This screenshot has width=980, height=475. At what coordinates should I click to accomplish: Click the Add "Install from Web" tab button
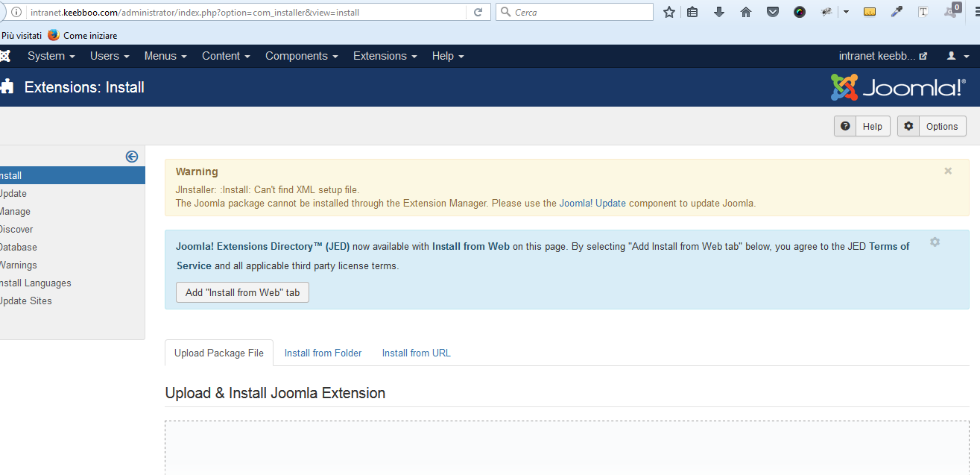(242, 292)
